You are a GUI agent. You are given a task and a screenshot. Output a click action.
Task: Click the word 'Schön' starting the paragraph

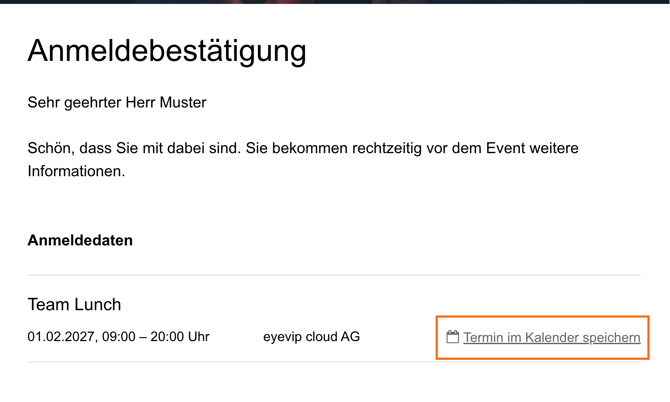[x=50, y=148]
